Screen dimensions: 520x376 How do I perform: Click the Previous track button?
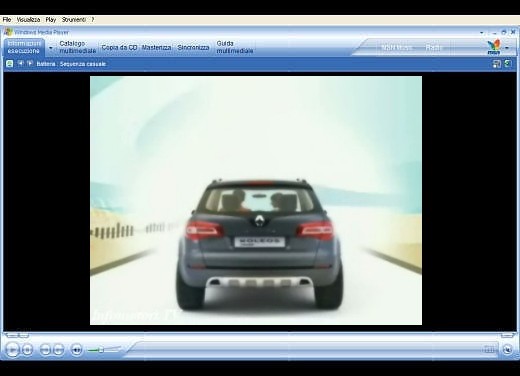(x=45, y=349)
